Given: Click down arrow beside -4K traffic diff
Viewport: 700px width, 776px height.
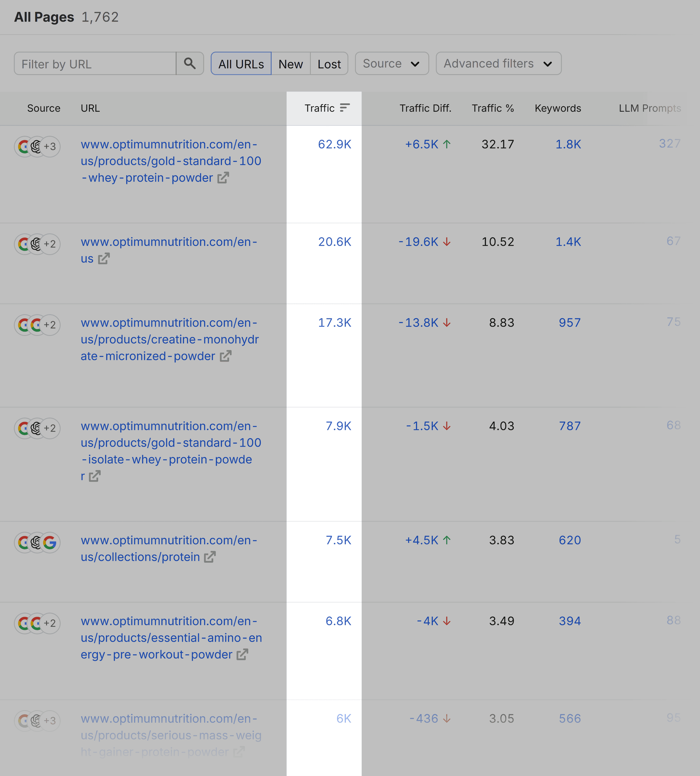Looking at the screenshot, I should coord(447,621).
